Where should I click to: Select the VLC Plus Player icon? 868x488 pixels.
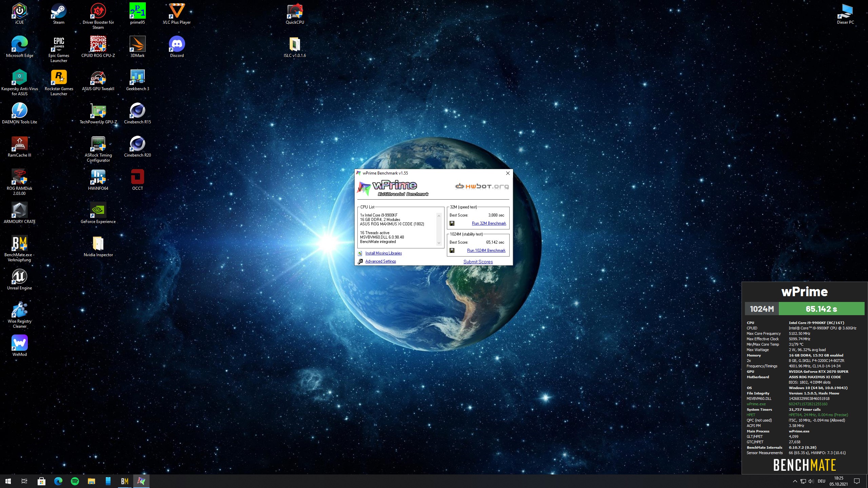click(x=177, y=14)
